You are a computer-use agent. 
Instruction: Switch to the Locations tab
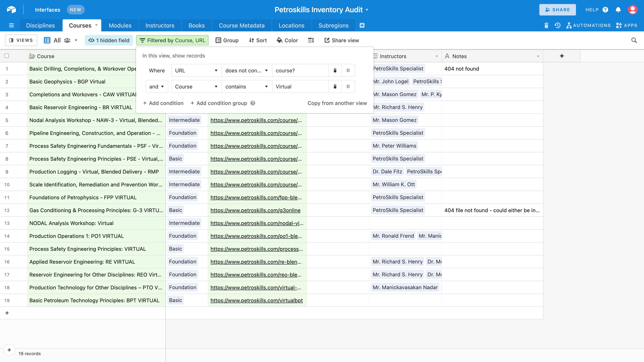[291, 26]
